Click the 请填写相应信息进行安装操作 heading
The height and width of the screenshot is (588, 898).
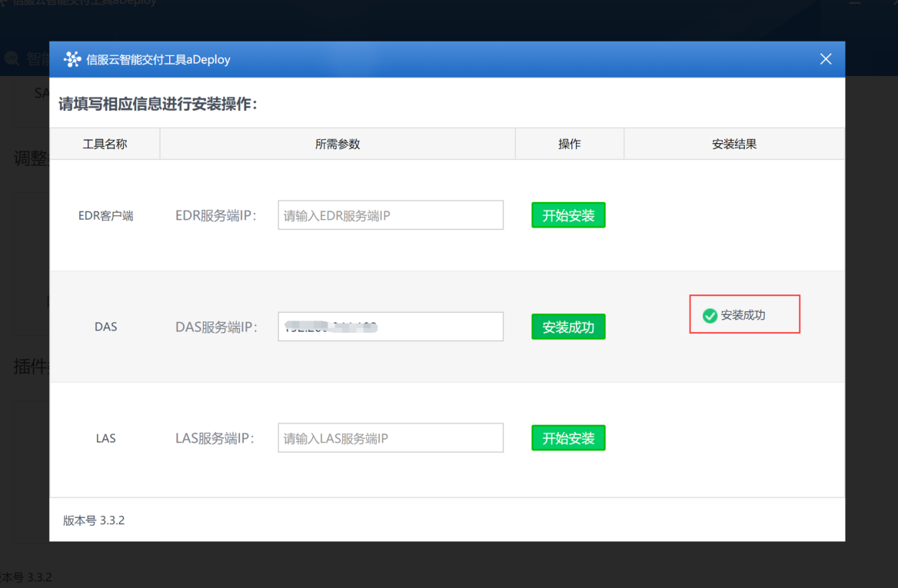158,104
